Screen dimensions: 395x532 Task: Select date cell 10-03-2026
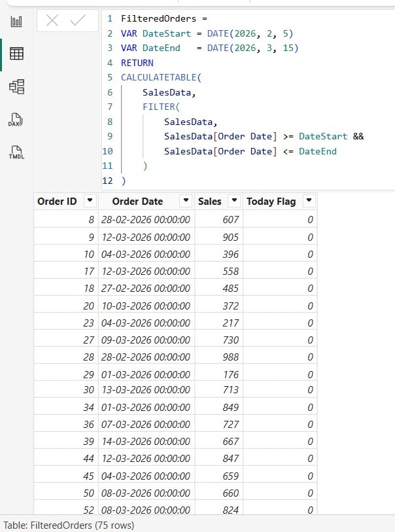(146, 305)
